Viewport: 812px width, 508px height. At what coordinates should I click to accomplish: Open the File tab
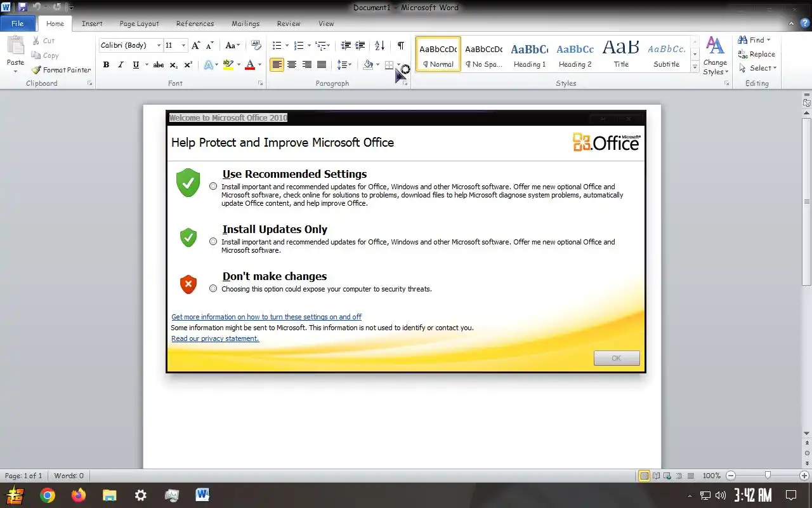[x=18, y=23]
